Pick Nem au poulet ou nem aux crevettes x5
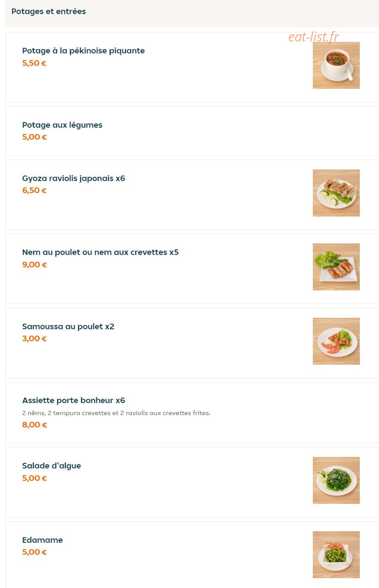Image resolution: width=379 pixels, height=588 pixels. point(100,252)
